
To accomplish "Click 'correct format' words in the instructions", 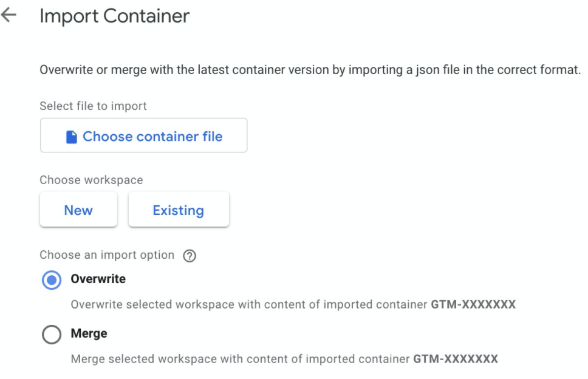I will coord(539,70).
